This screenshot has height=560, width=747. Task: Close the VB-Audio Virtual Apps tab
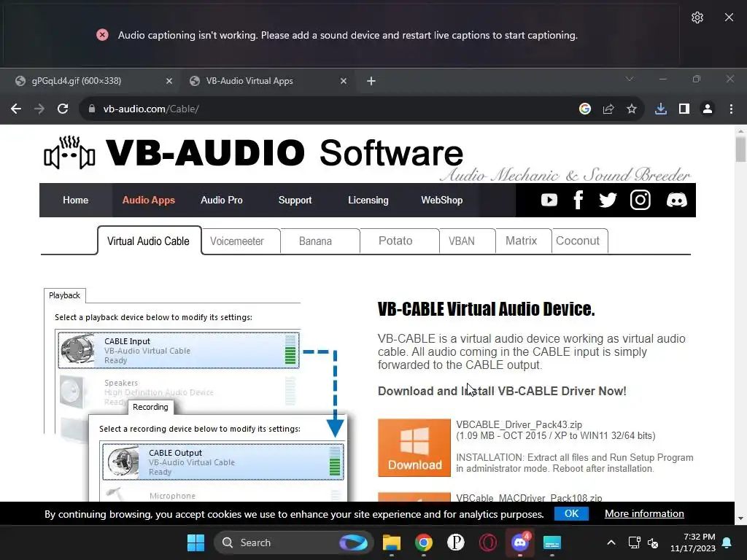point(343,81)
